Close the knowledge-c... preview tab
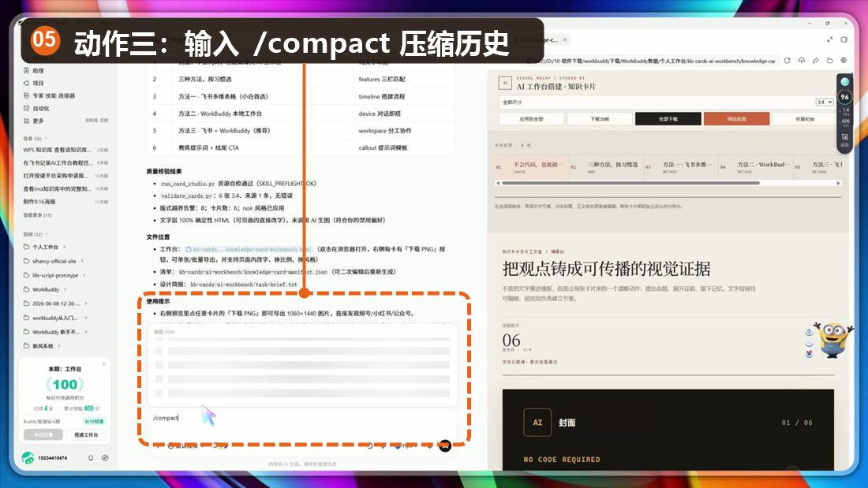The height and width of the screenshot is (488, 868). (x=565, y=40)
